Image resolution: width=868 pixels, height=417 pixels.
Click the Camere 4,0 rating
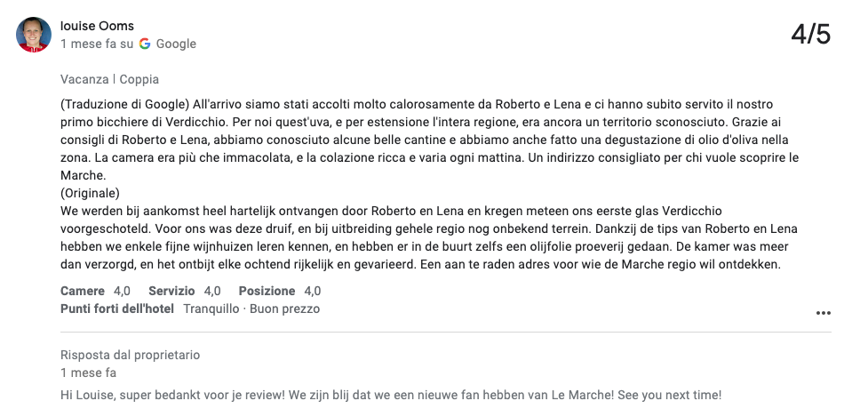(x=95, y=291)
